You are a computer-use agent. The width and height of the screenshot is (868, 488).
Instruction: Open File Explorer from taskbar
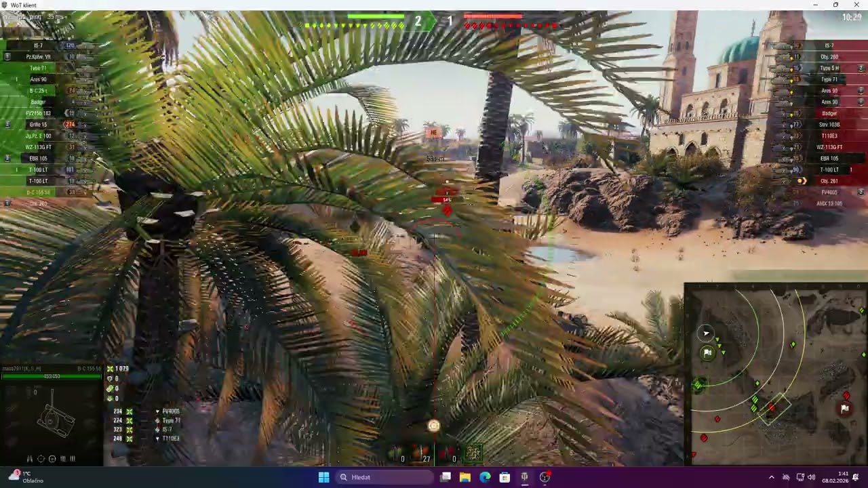[465, 477]
